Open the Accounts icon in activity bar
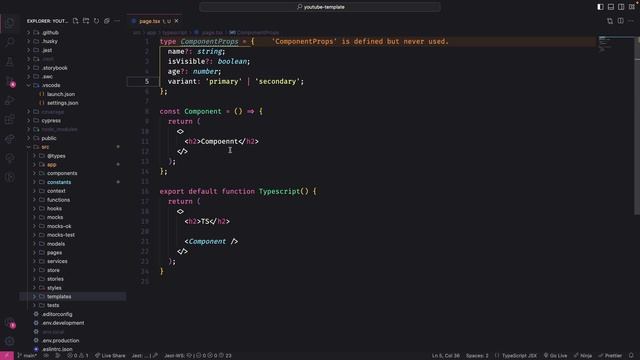 10,323
